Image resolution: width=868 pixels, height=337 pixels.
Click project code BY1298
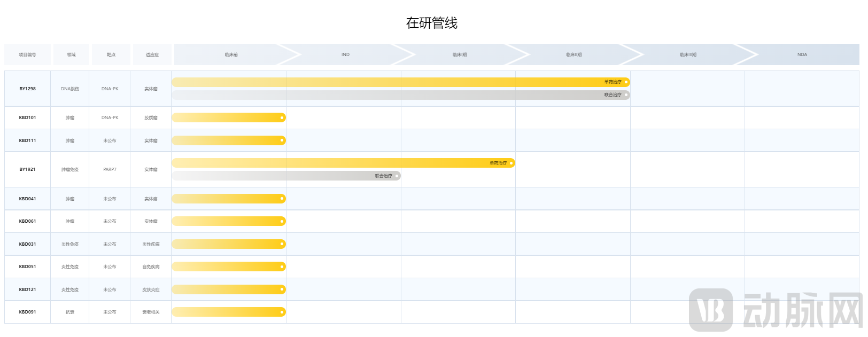pyautogui.click(x=27, y=89)
